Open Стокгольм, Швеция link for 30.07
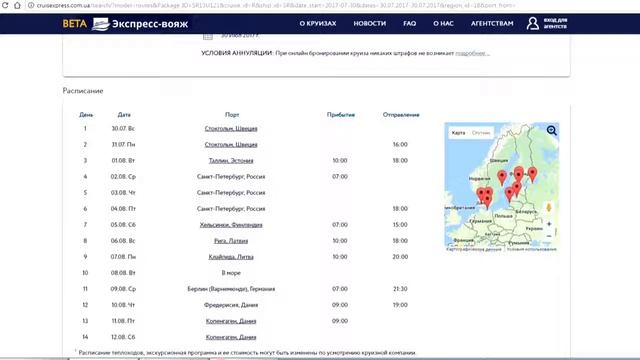Viewport: 640px width, 360px height. 231,129
